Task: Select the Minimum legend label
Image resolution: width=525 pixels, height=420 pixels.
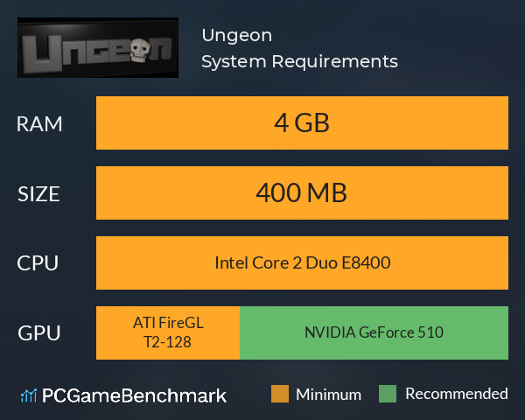Action: pyautogui.click(x=328, y=395)
